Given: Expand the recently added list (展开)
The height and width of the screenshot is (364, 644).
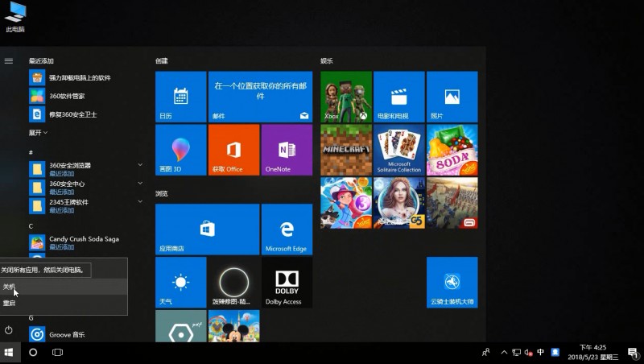Looking at the screenshot, I should click(38, 133).
